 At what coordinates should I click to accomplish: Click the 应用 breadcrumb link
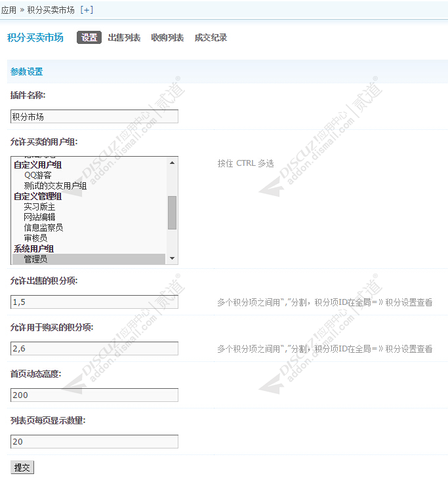click(9, 10)
